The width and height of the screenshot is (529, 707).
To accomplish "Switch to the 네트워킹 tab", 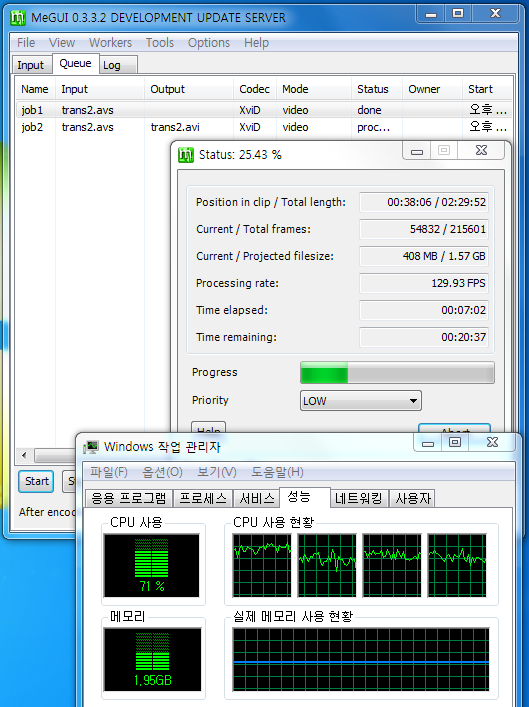I will (359, 498).
